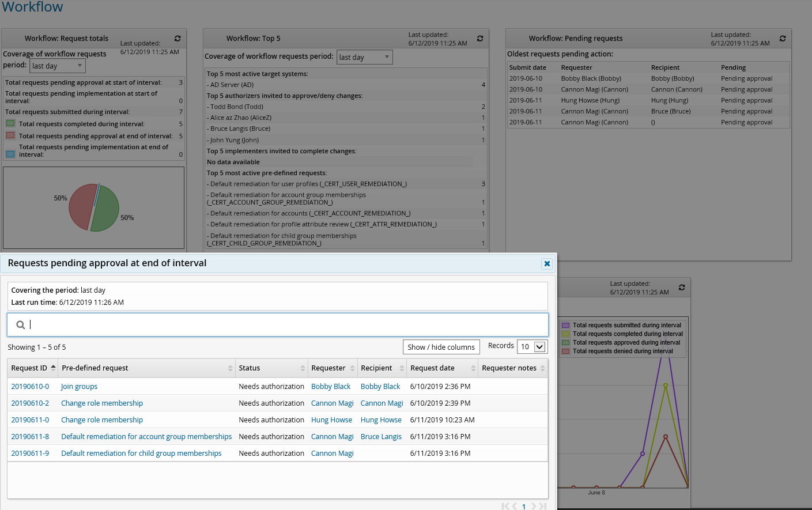Close the Requests pending approval dialog
The width and height of the screenshot is (812, 510).
(x=547, y=264)
